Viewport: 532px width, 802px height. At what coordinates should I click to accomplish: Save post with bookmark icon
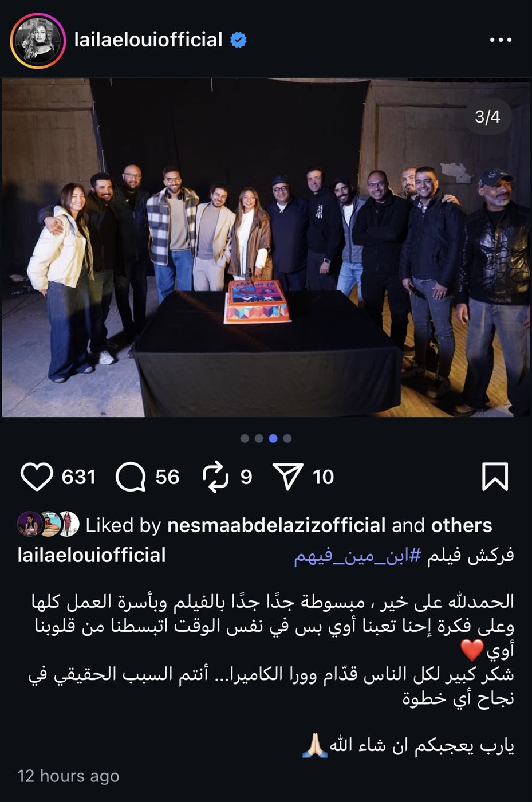495,477
